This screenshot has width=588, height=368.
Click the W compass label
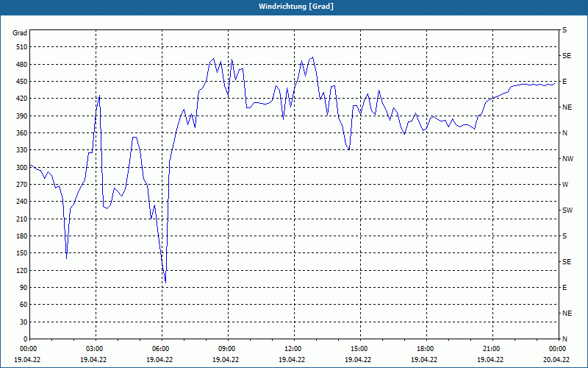tap(565, 185)
